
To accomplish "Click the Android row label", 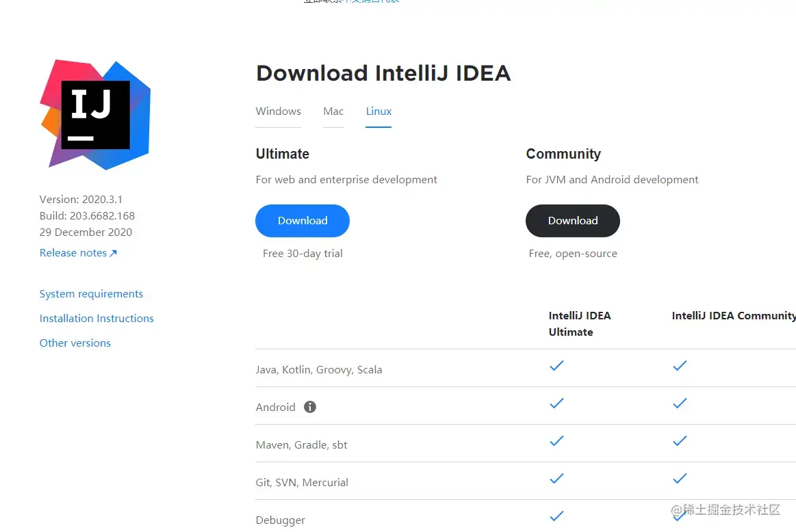I will tap(276, 408).
